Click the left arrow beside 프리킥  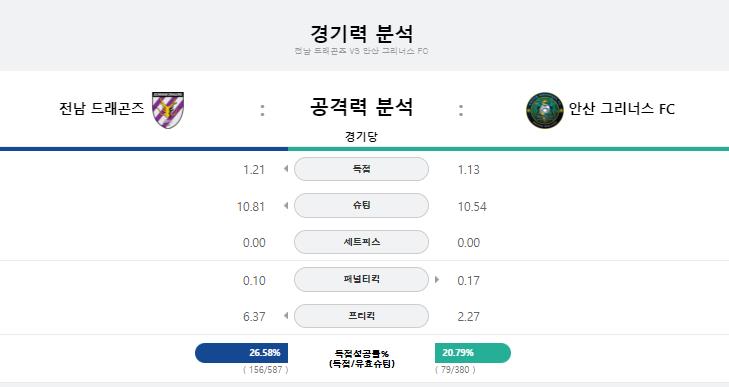(286, 316)
